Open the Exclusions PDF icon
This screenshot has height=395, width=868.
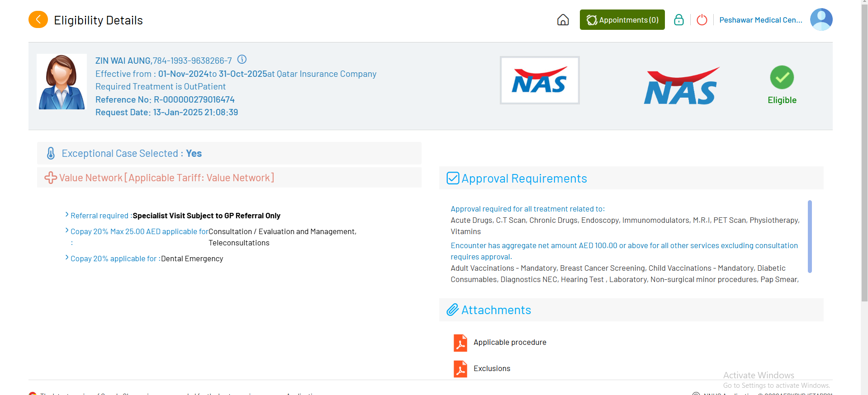(x=460, y=369)
